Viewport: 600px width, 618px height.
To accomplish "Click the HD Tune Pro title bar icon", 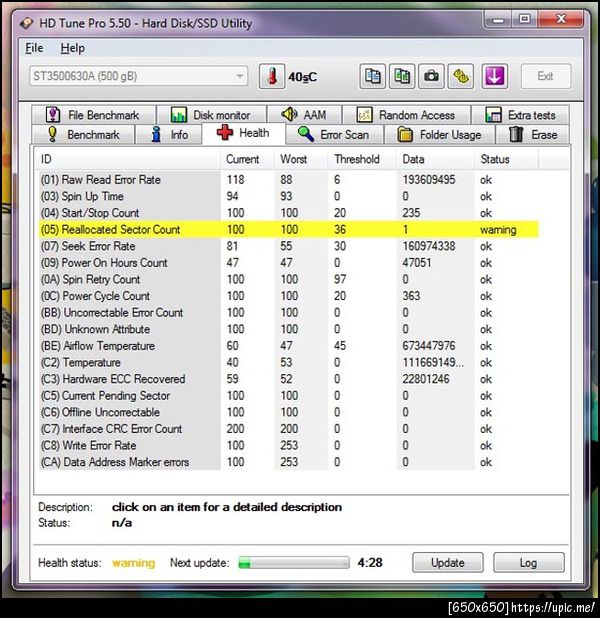I will [27, 23].
